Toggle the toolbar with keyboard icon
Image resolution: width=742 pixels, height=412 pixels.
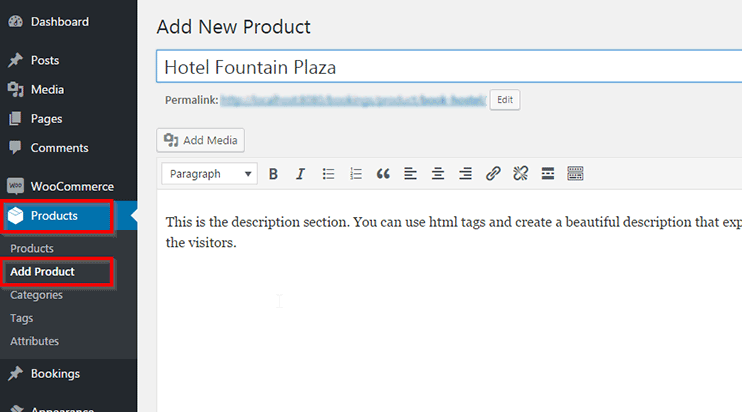click(x=575, y=174)
